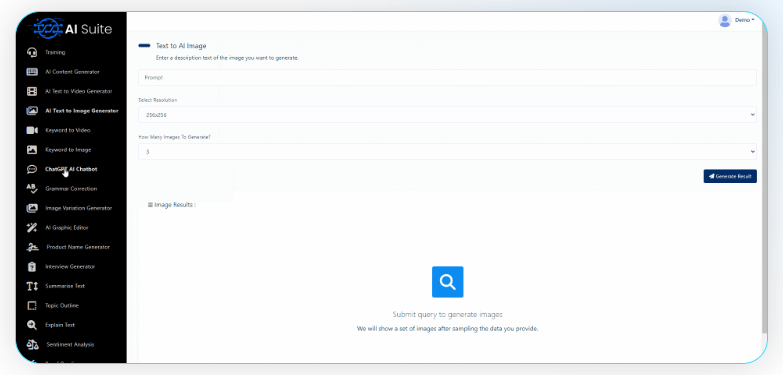Click the Generate Result button

click(x=730, y=176)
